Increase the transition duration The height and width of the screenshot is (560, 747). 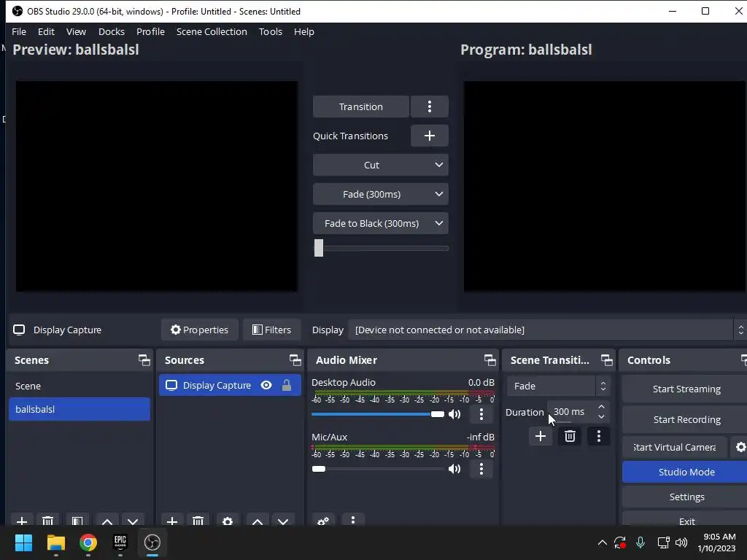point(601,407)
